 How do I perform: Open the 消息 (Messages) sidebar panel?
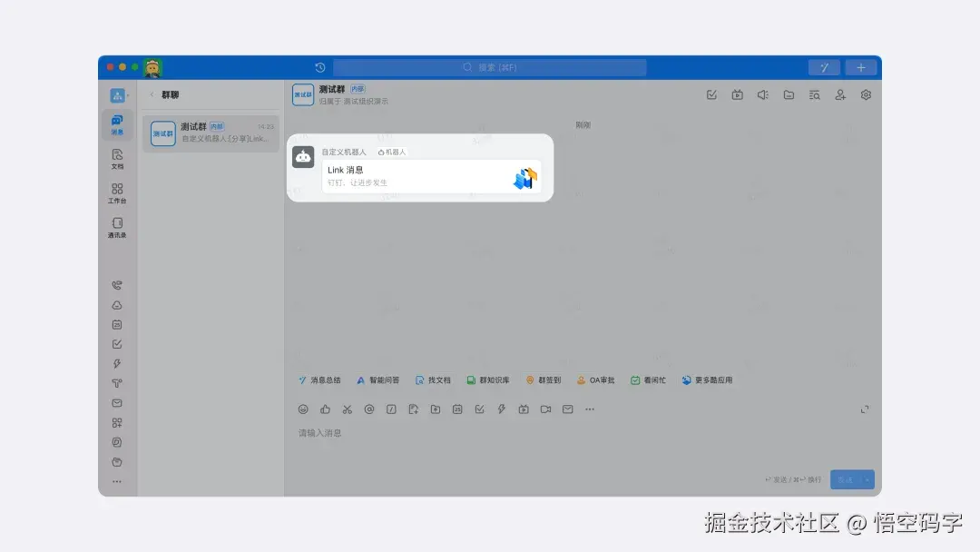(x=116, y=125)
